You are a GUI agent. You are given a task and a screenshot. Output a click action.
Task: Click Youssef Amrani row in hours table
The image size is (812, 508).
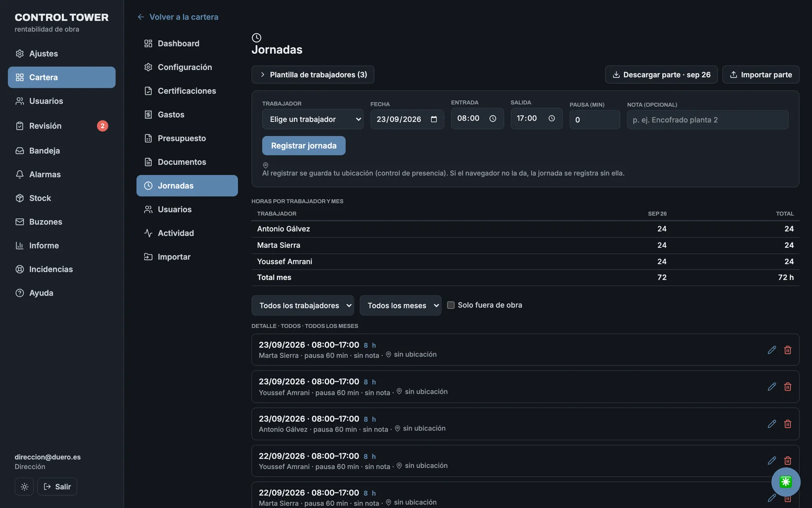click(525, 261)
